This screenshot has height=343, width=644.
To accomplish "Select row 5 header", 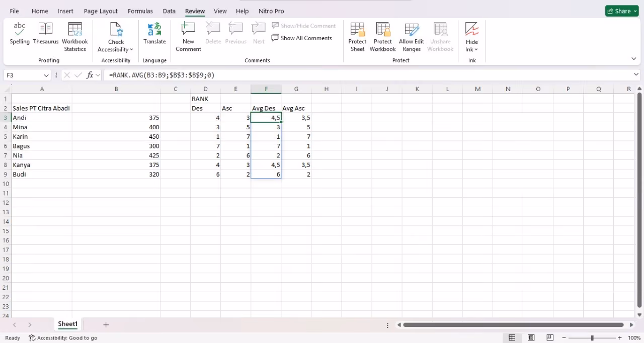I will tap(6, 136).
